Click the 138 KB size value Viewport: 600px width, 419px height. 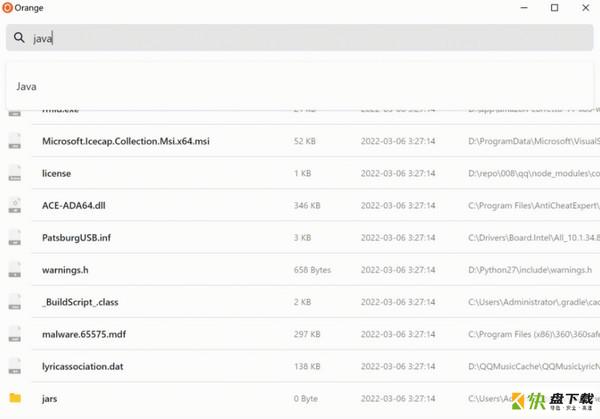pyautogui.click(x=307, y=366)
